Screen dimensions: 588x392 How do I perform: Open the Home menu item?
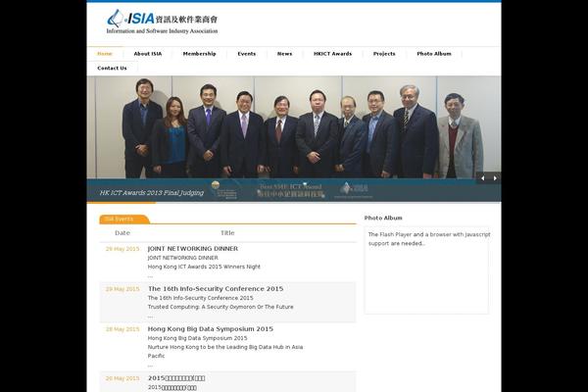[x=105, y=54]
